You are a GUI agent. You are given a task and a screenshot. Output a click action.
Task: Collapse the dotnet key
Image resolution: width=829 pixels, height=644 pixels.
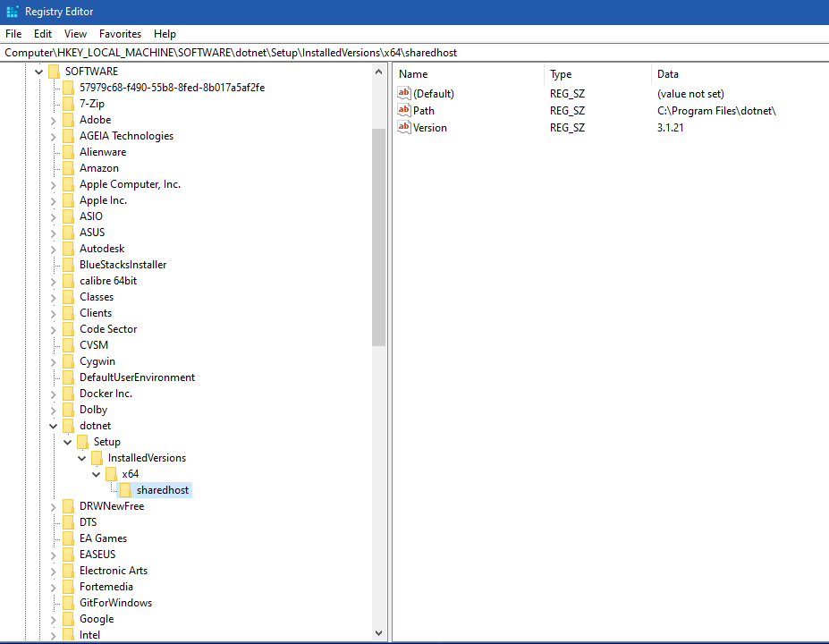tap(54, 426)
